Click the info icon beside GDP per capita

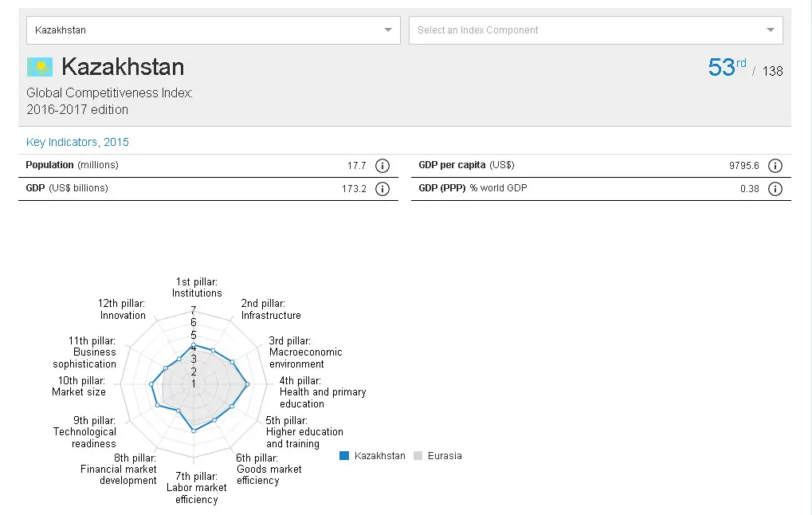775,166
